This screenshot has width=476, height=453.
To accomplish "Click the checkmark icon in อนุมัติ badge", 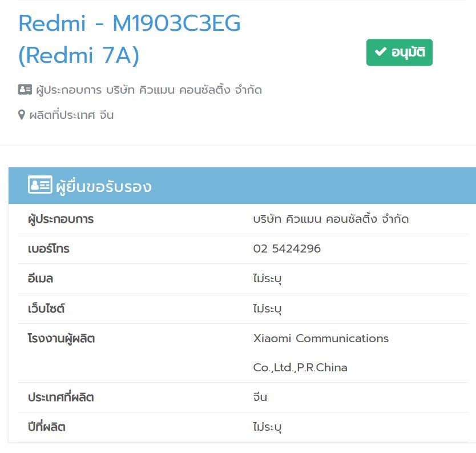I will tap(380, 51).
